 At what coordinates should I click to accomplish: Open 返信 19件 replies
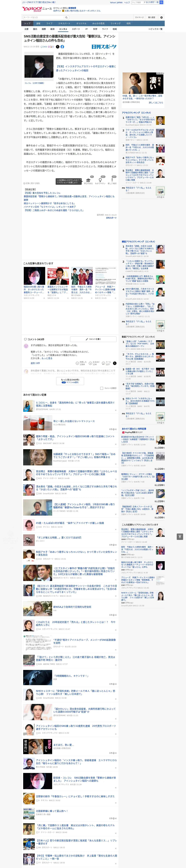point(35,363)
